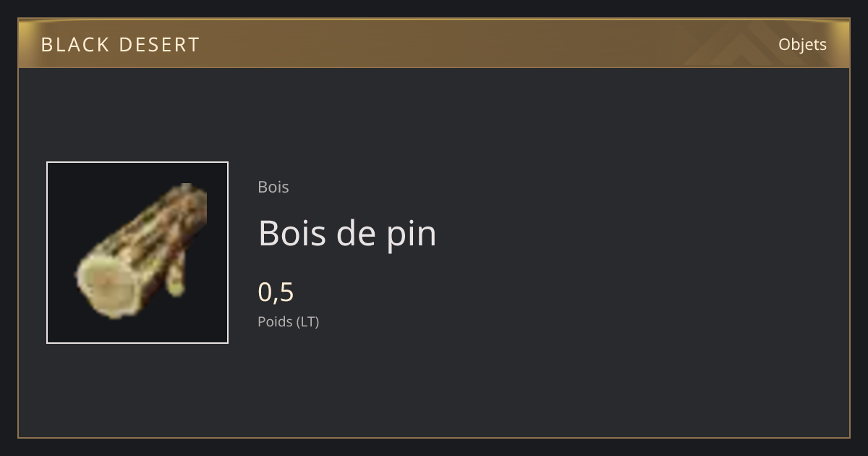Click the Poids (LT) label
The width and height of the screenshot is (868, 456).
tap(289, 321)
